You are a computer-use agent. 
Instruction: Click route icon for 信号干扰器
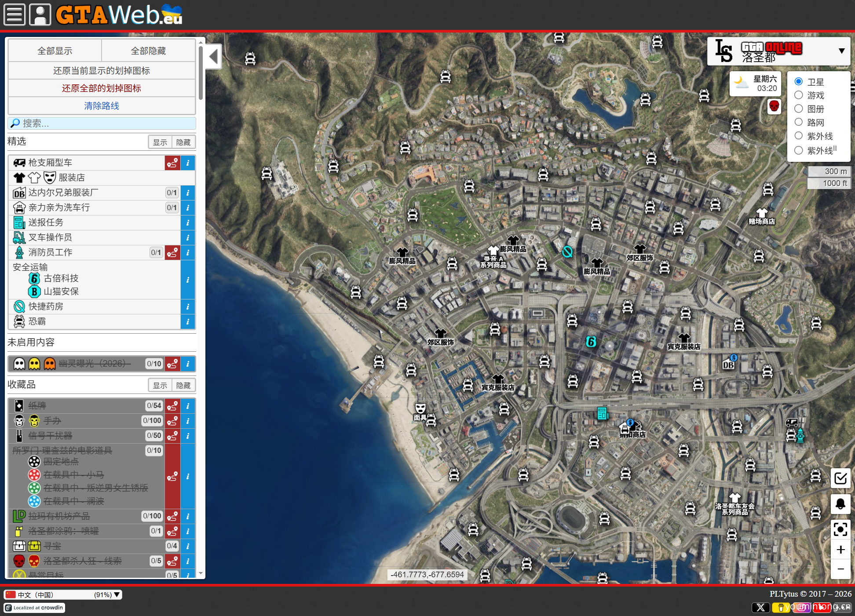tap(172, 435)
